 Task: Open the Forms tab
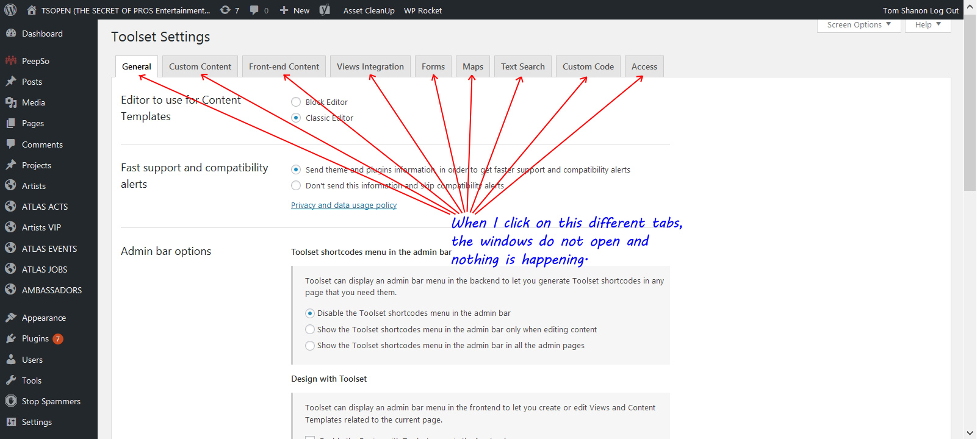[433, 66]
